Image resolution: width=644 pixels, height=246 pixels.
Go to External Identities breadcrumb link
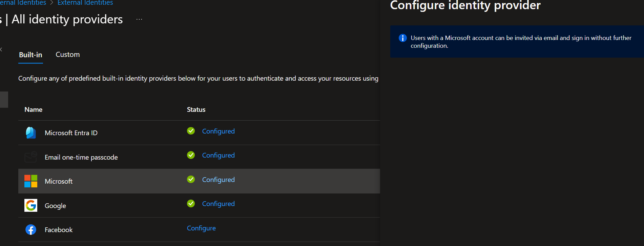[x=85, y=3]
